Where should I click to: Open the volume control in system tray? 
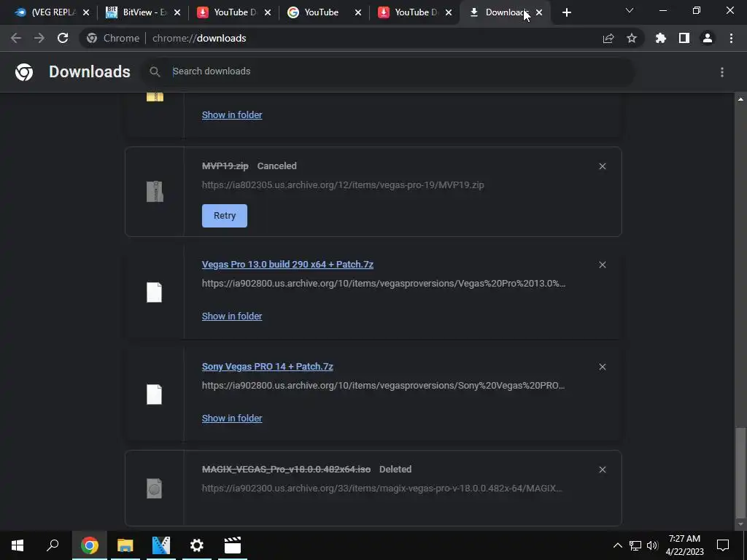click(652, 545)
